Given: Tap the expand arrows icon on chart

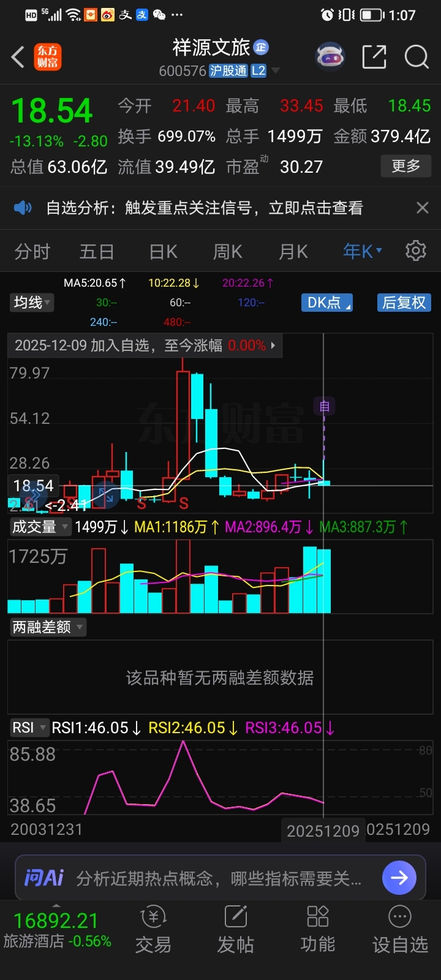Looking at the screenshot, I should [x=106, y=495].
